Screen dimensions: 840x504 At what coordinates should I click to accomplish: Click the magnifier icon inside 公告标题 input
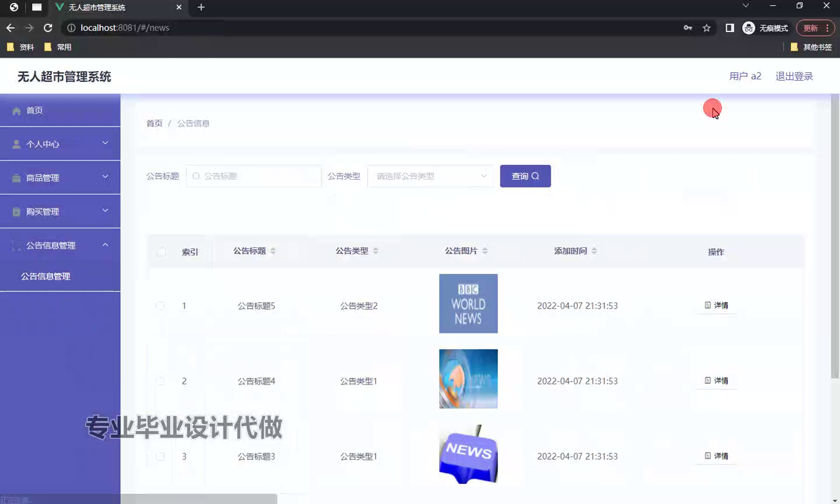[x=196, y=176]
